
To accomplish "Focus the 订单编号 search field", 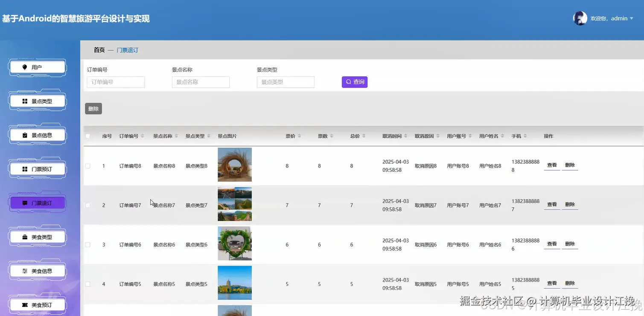I will tap(116, 82).
